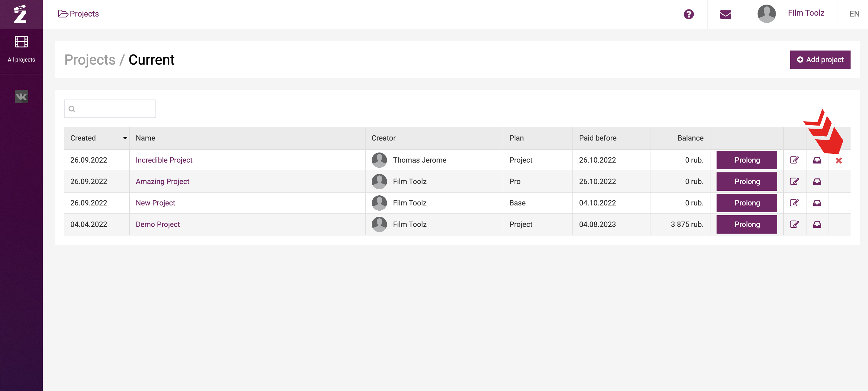Archive the Demo Project
868x391 pixels.
817,224
